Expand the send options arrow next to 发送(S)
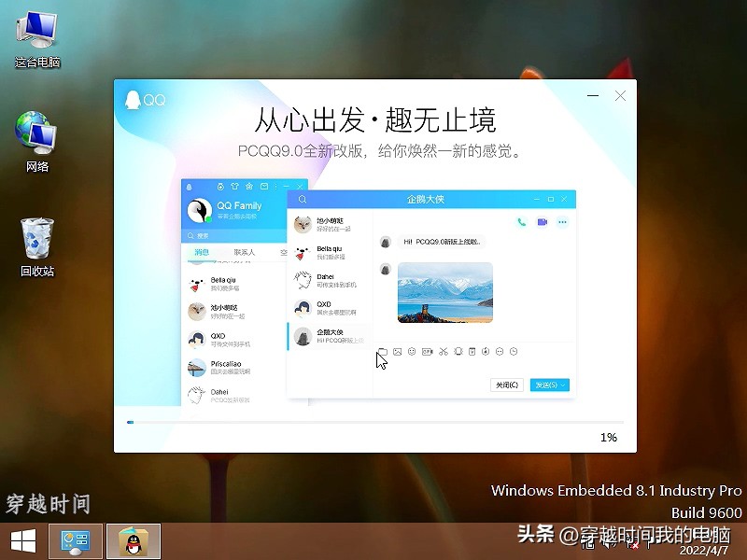Screen dimensions: 747x560 pyautogui.click(x=564, y=385)
